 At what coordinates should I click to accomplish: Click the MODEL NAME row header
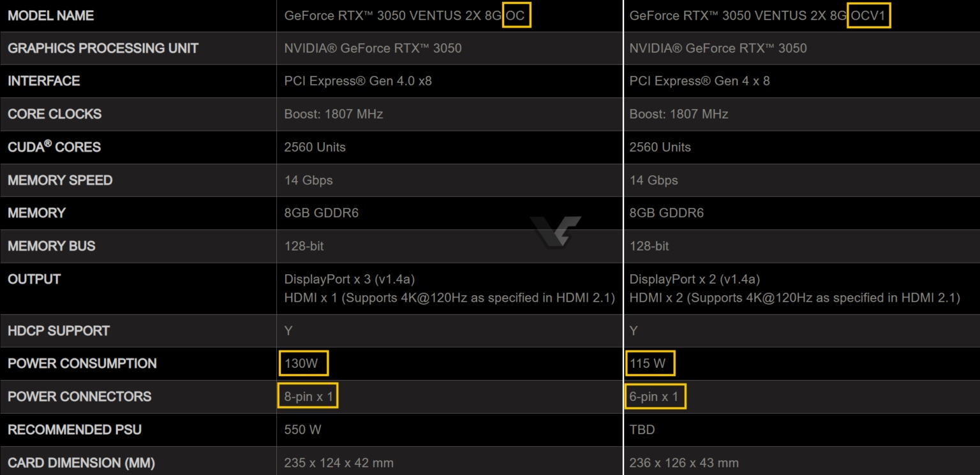51,16
